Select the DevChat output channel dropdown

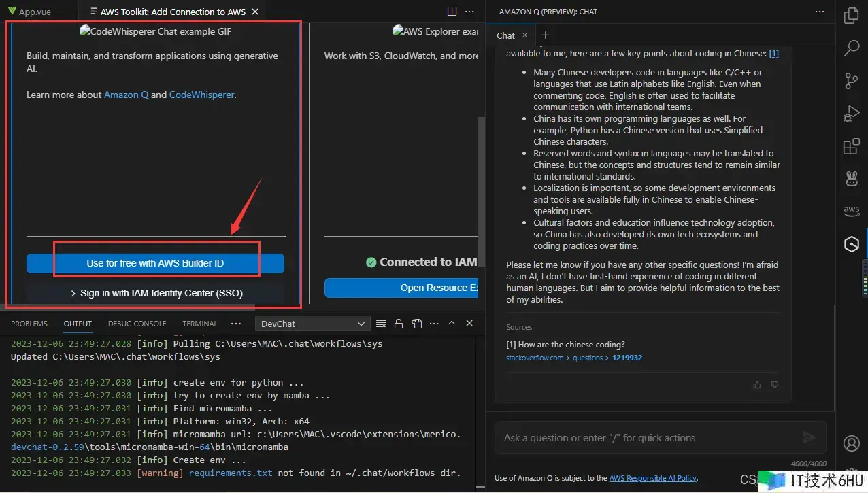point(312,324)
